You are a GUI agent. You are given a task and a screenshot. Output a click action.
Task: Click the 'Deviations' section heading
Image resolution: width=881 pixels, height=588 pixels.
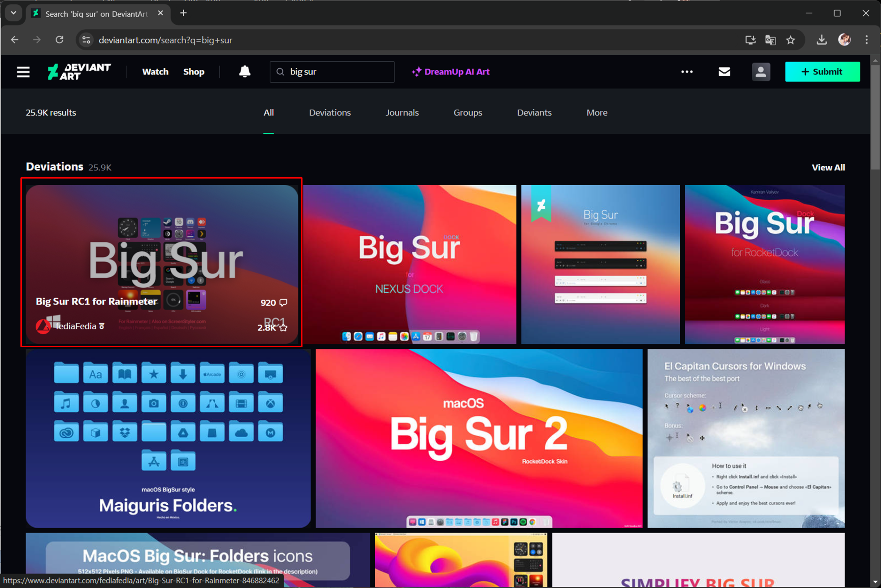(54, 166)
